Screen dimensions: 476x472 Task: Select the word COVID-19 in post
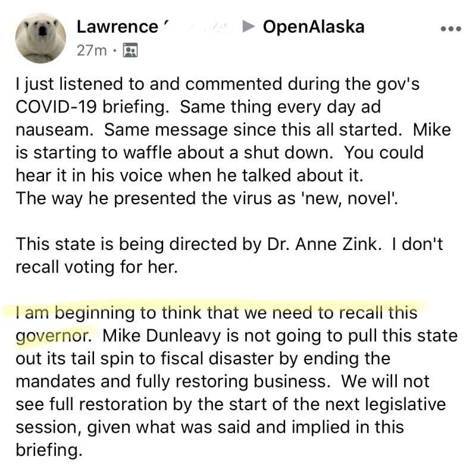click(x=56, y=107)
